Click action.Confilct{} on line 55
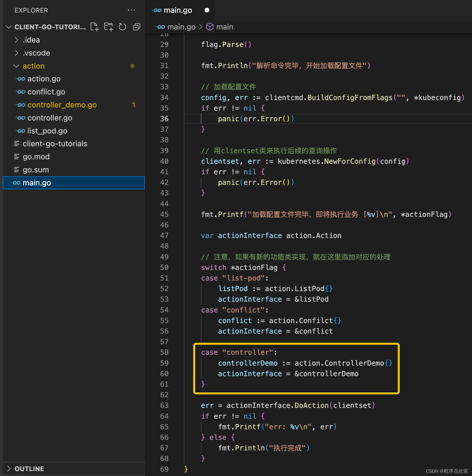 (x=305, y=321)
